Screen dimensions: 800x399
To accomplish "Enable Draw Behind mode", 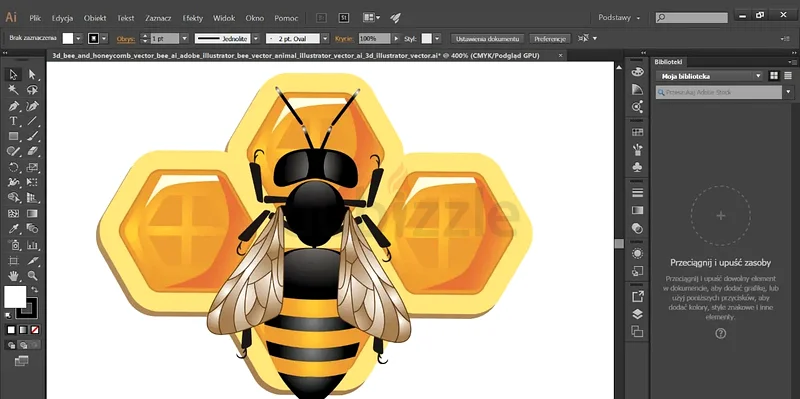I will click(x=23, y=345).
